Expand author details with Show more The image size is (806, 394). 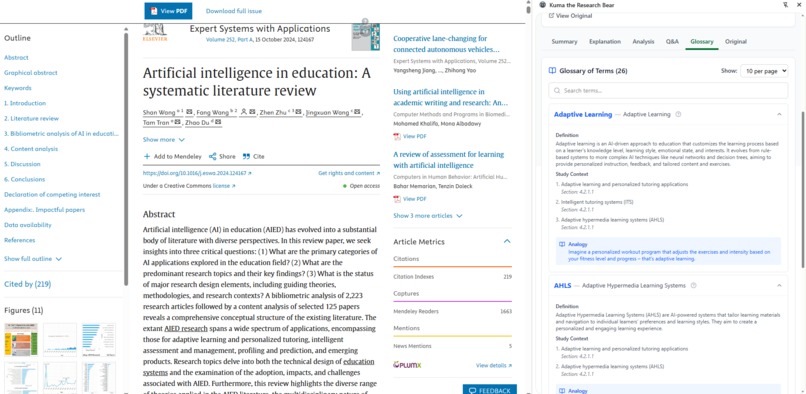click(x=163, y=139)
